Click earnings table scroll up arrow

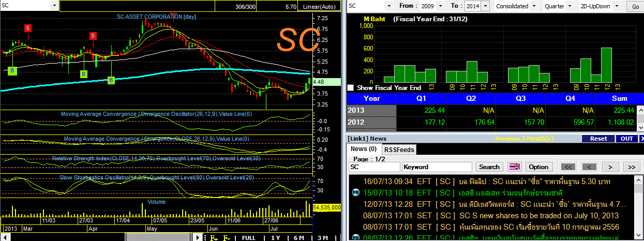click(640, 109)
